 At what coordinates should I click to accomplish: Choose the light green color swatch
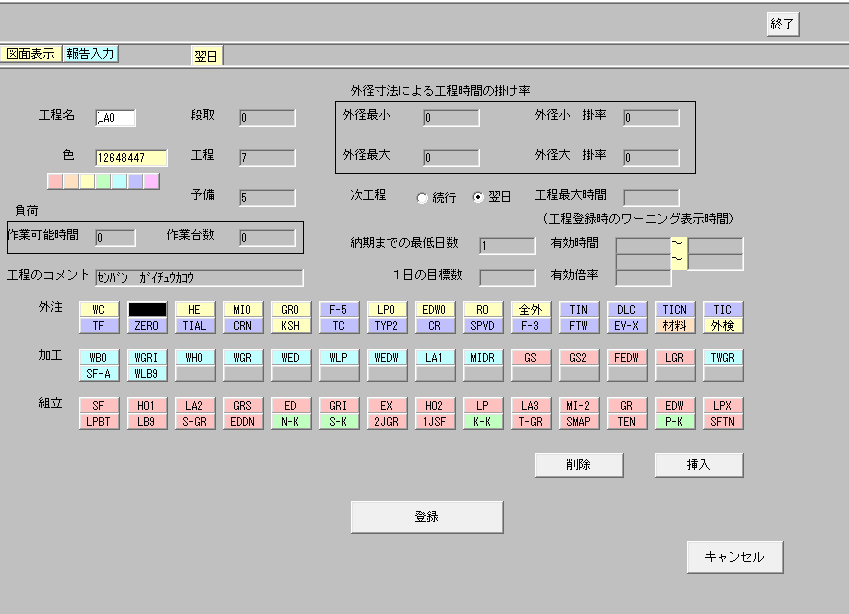(x=103, y=181)
